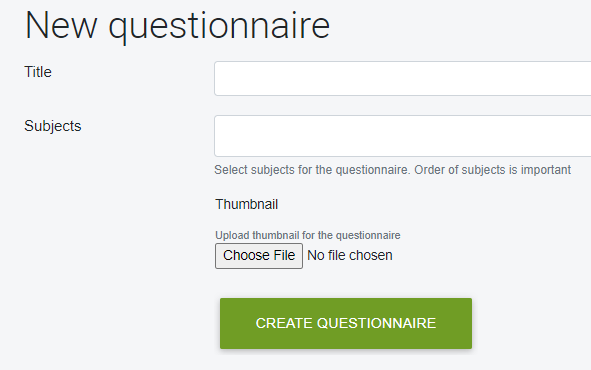Screen dimensions: 591x370
Task: Click the word 'important' in the subjects hint
Action: click(x=546, y=170)
